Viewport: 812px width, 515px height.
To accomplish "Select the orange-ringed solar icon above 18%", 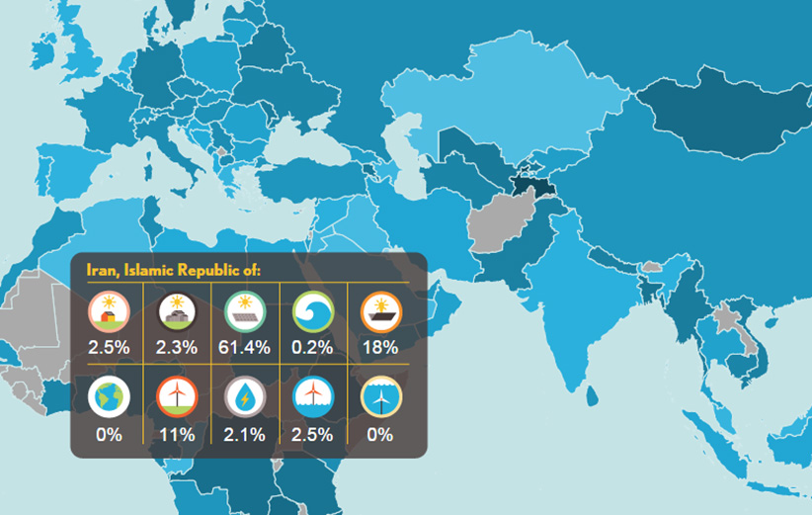I will [x=381, y=311].
